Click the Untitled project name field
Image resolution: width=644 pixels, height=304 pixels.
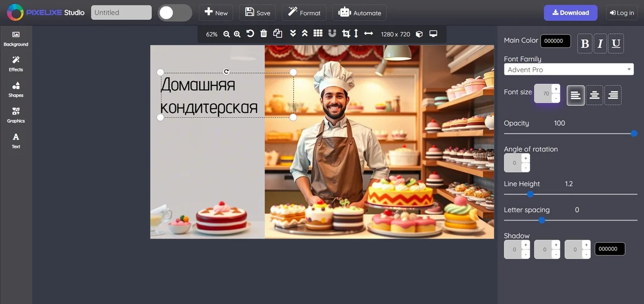point(121,12)
